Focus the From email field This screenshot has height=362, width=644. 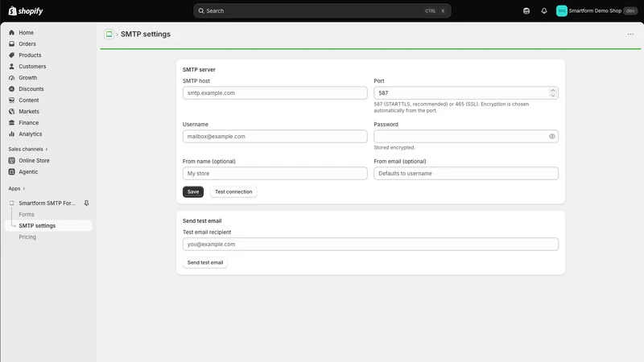[x=466, y=173]
